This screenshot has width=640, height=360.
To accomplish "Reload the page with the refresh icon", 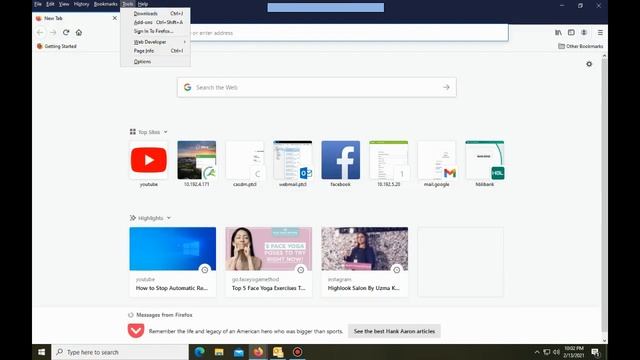I will [x=66, y=32].
